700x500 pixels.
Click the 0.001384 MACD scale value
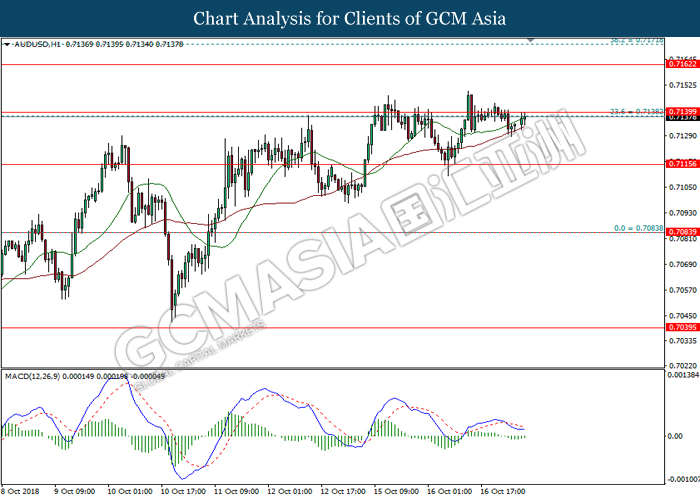pyautogui.click(x=683, y=375)
